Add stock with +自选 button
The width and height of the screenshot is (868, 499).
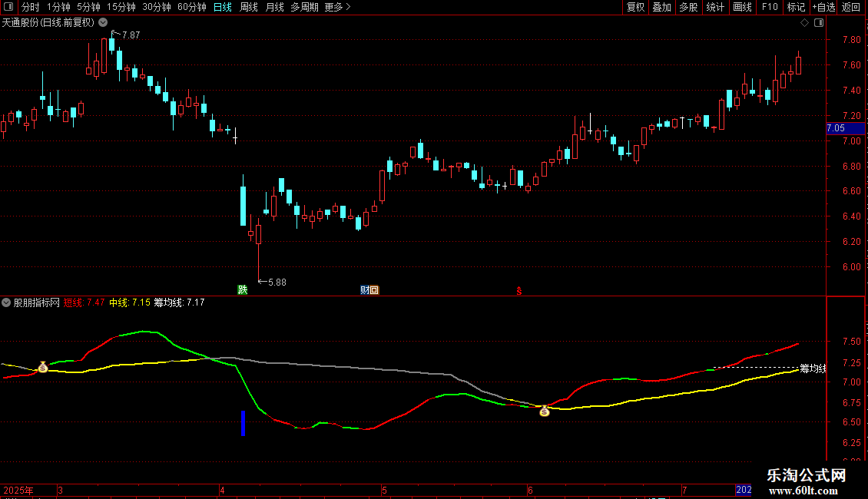[823, 7]
